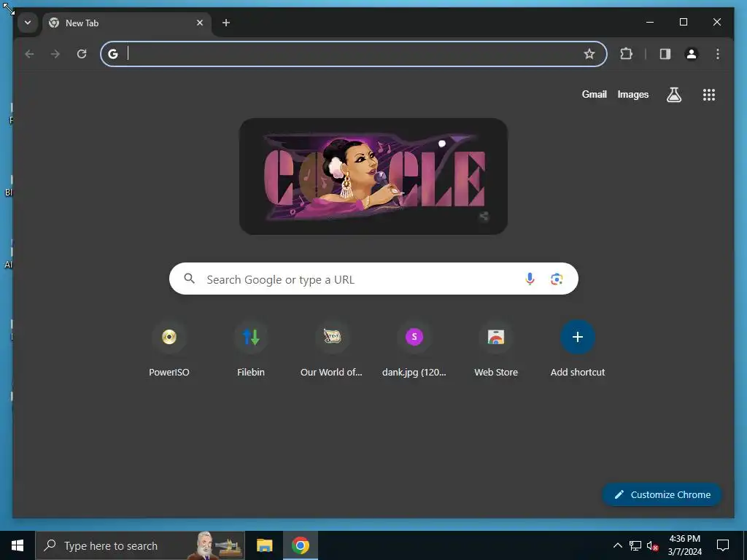This screenshot has width=747, height=560.
Task: Open the notification center icon
Action: click(x=723, y=545)
